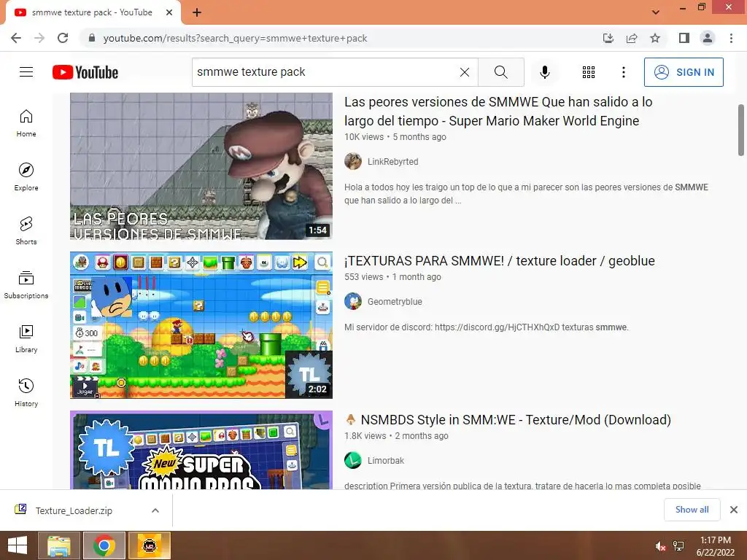Open downloaded Texture_Loader.zip file
This screenshot has width=747, height=560.
74,510
